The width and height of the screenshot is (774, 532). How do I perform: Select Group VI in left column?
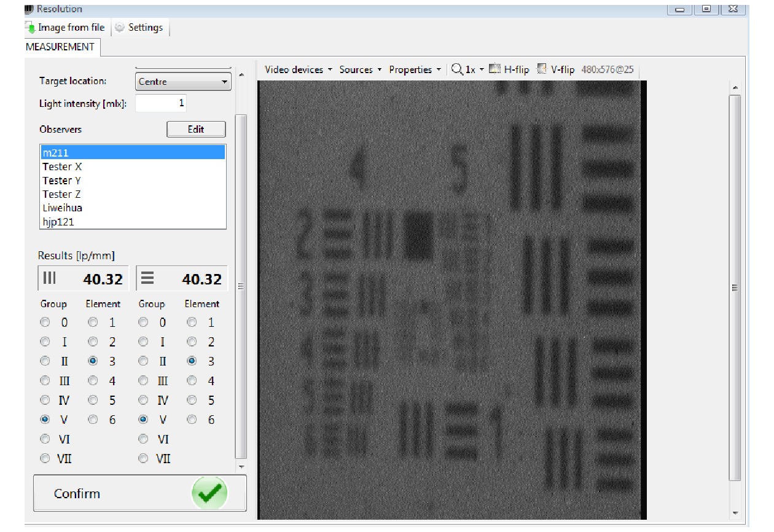(x=45, y=439)
